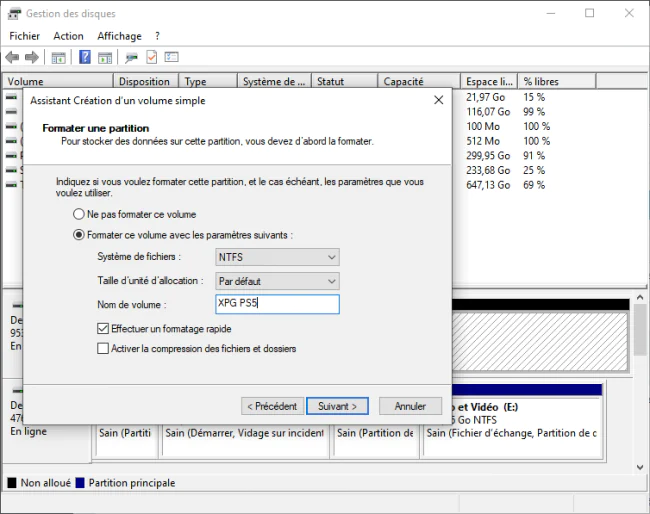Click the Forward arrow toolbar icon
Image resolution: width=650 pixels, height=514 pixels.
coord(32,57)
